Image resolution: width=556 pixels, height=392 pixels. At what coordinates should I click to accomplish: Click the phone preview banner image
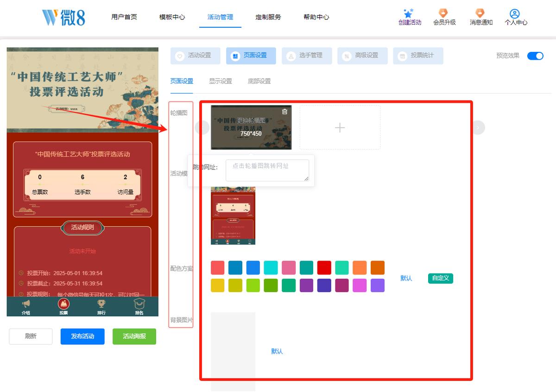click(82, 90)
